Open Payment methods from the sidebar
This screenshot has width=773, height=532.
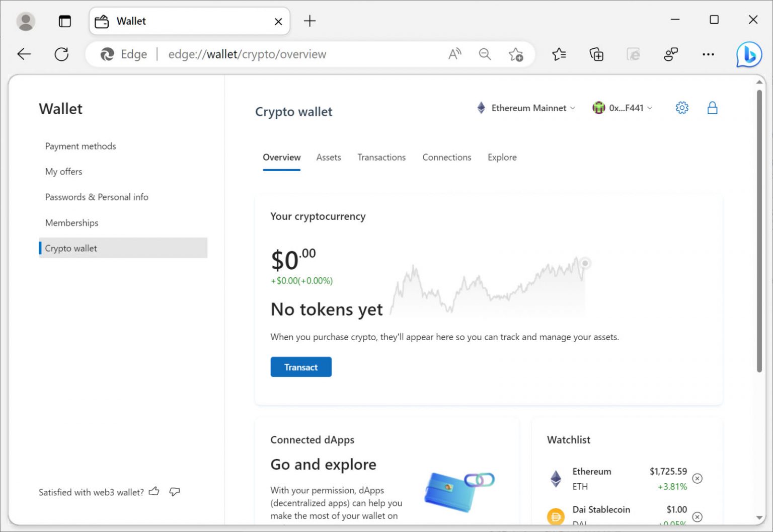[x=81, y=146]
